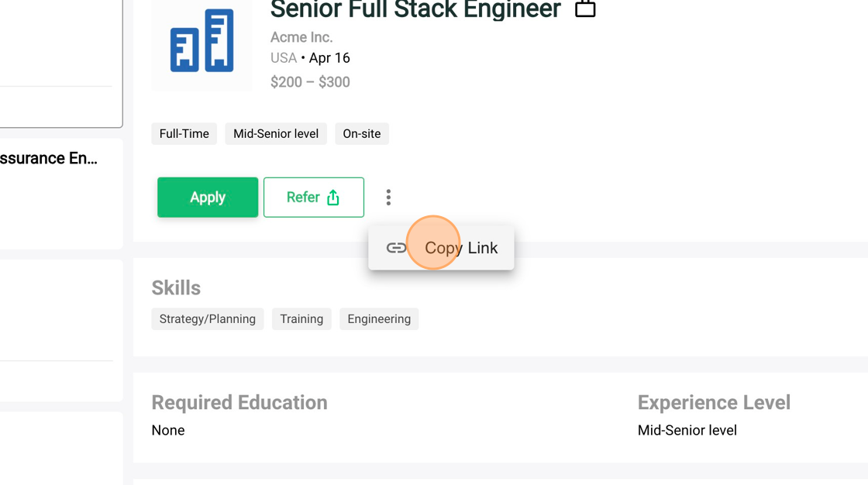Click the briefcase icon beside the job title
Image resolution: width=868 pixels, height=485 pixels.
pos(585,9)
